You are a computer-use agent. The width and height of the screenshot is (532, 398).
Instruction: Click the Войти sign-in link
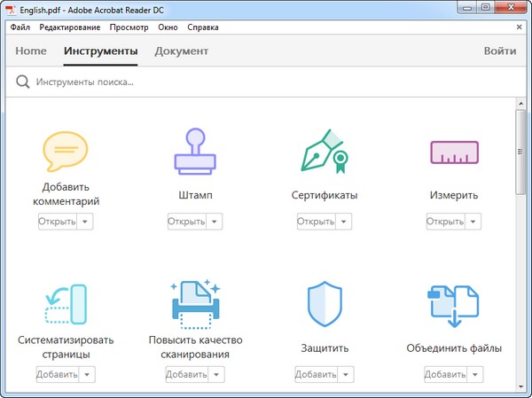pyautogui.click(x=500, y=51)
